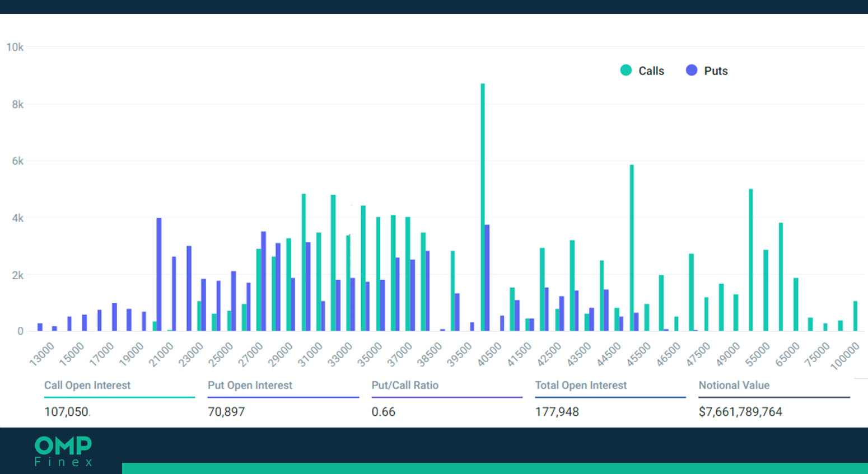Image resolution: width=868 pixels, height=474 pixels.
Task: Click the 29000 strike axis label
Action: [281, 354]
